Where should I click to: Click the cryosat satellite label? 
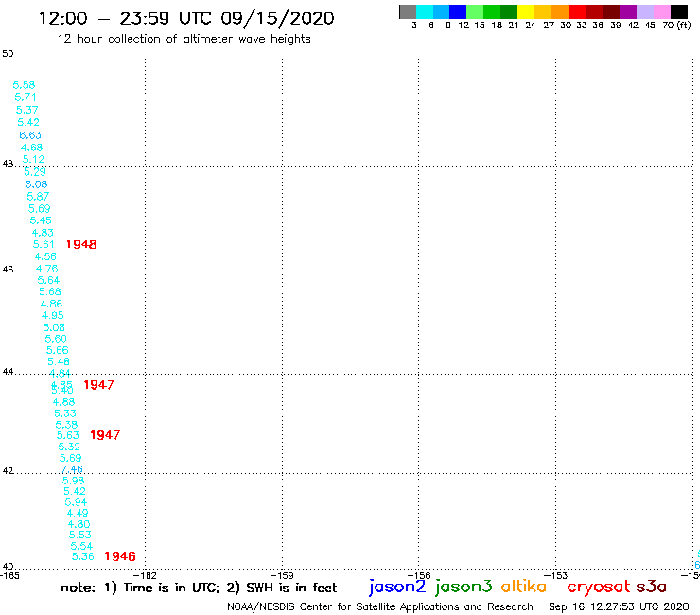(599, 587)
